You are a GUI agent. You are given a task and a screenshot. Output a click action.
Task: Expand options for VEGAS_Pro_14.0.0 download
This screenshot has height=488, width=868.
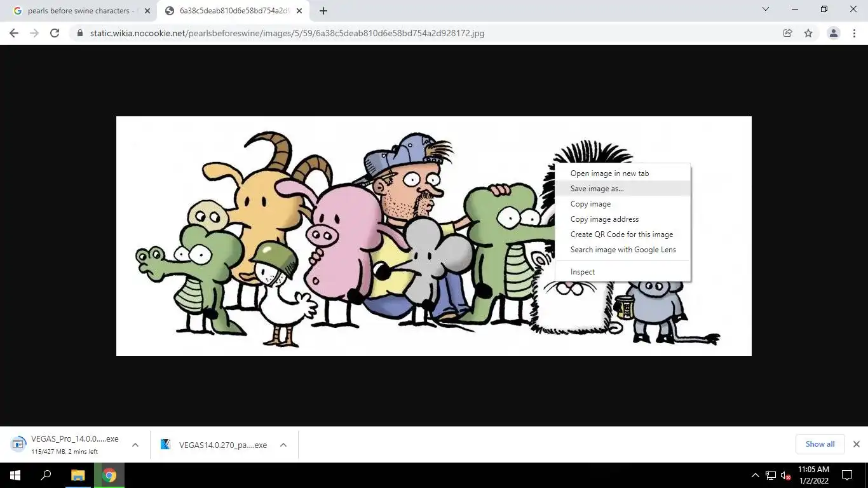tap(135, 445)
